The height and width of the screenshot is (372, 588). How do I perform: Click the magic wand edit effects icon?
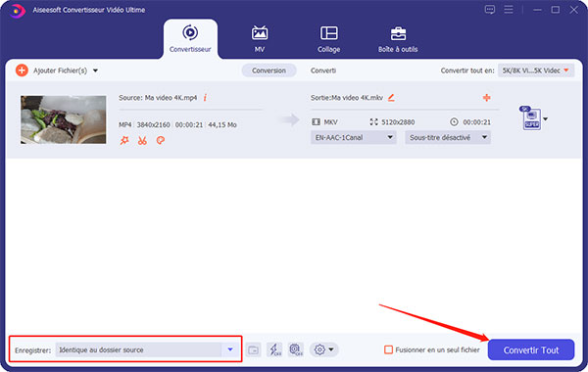pos(124,141)
